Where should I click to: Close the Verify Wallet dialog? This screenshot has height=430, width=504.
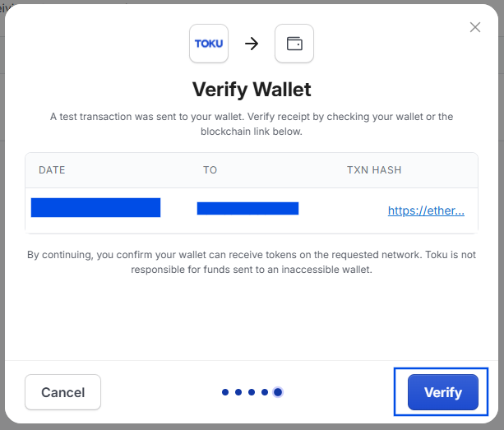click(474, 27)
